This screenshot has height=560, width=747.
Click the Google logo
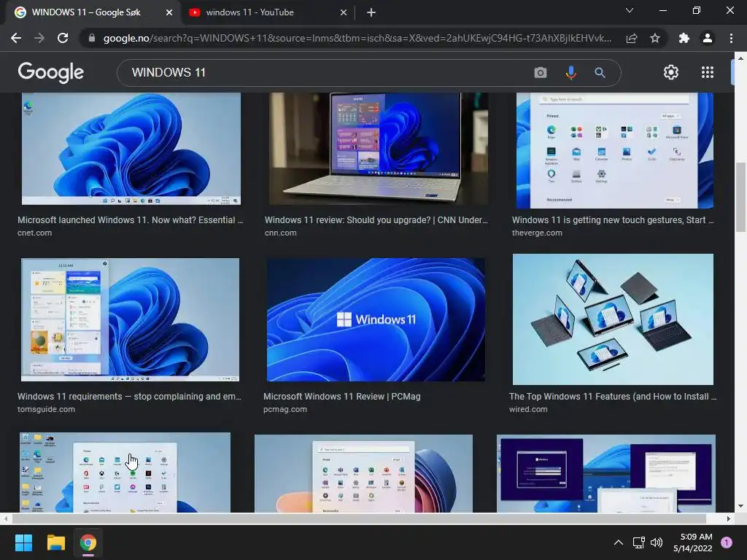(x=51, y=72)
